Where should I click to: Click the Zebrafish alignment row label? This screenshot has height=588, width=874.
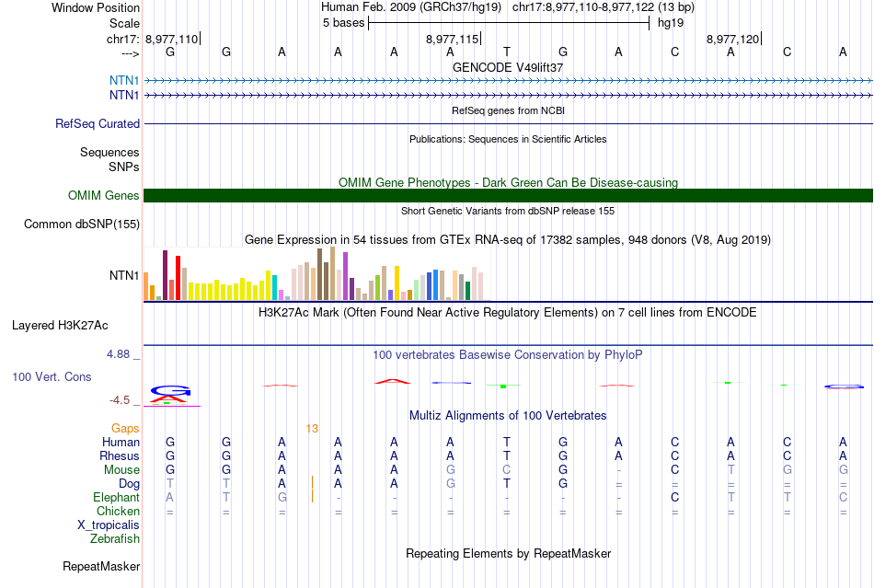(115, 539)
